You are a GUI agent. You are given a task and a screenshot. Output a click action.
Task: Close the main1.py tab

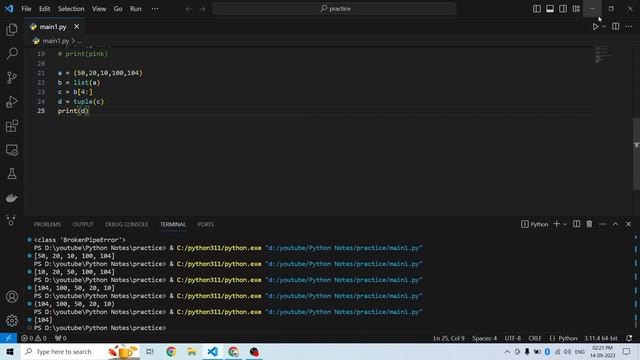click(76, 27)
